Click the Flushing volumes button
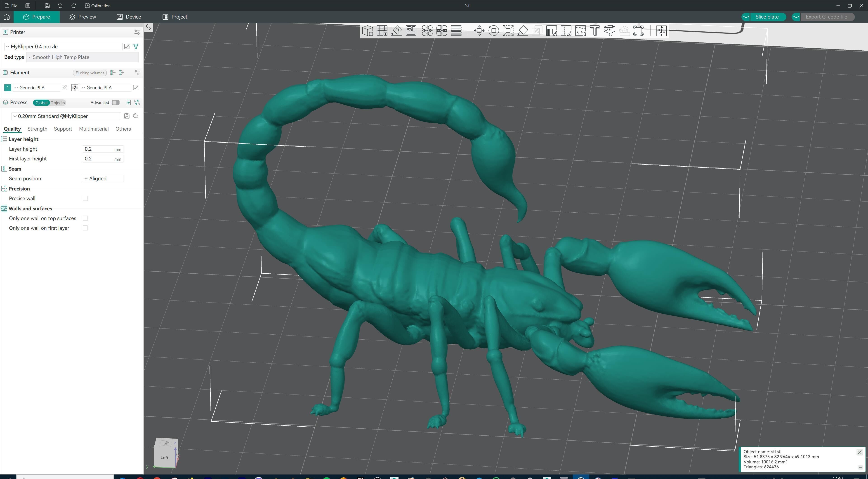 pyautogui.click(x=90, y=73)
